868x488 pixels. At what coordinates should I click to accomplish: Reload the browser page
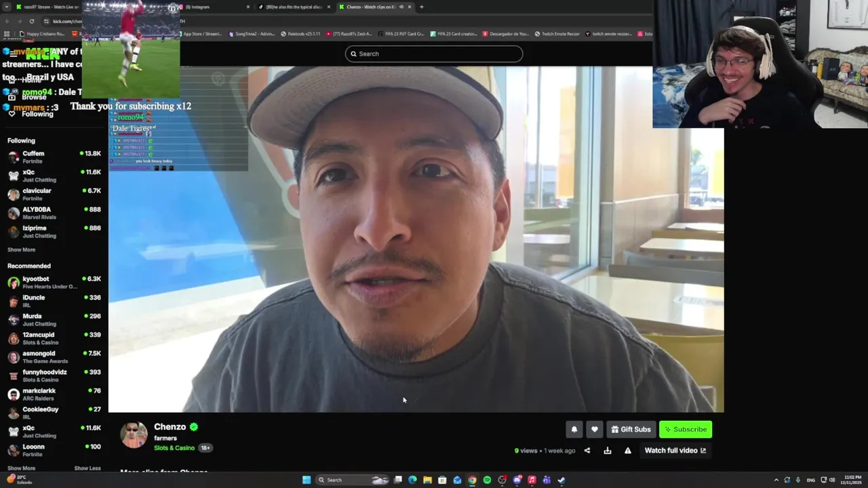tap(31, 21)
